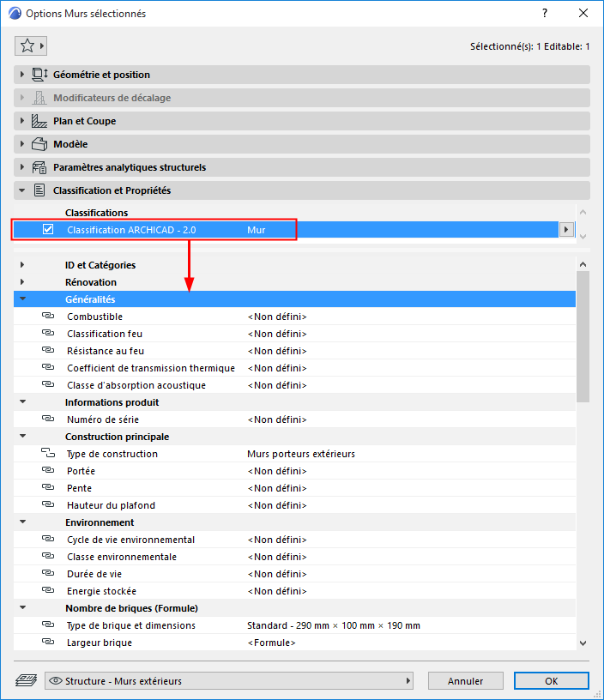The image size is (604, 700).
Task: Expand the Géométrie et position panel arrow
Action: (21, 75)
